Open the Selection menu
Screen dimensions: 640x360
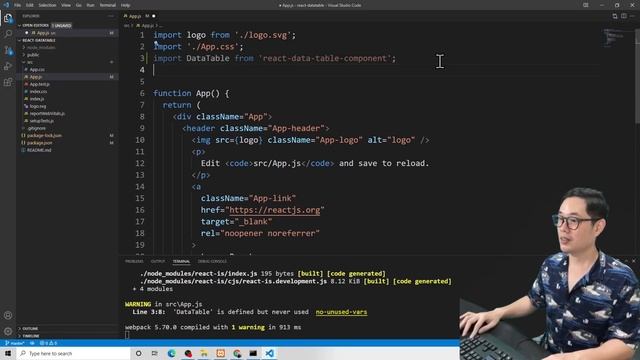click(47, 5)
